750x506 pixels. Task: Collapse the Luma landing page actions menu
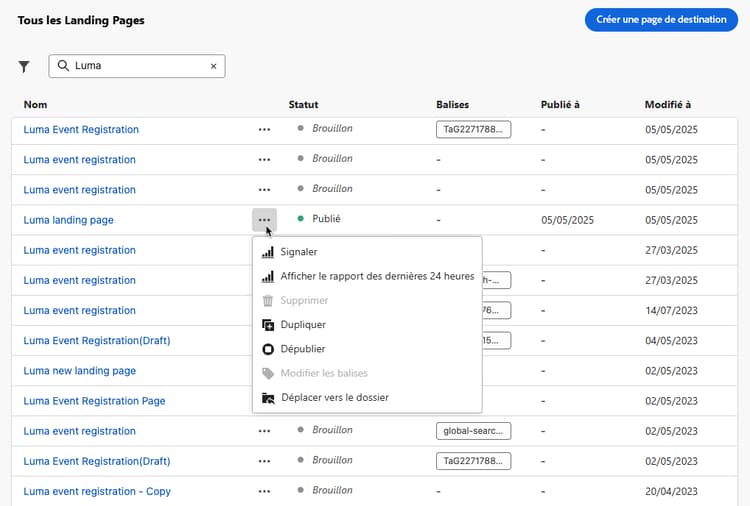tap(264, 220)
